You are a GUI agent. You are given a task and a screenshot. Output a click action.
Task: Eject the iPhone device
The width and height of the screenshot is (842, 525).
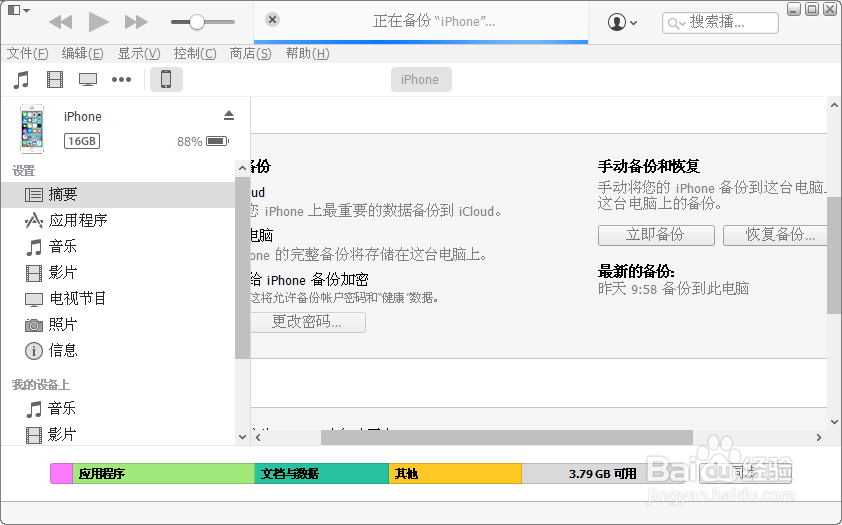(x=229, y=115)
